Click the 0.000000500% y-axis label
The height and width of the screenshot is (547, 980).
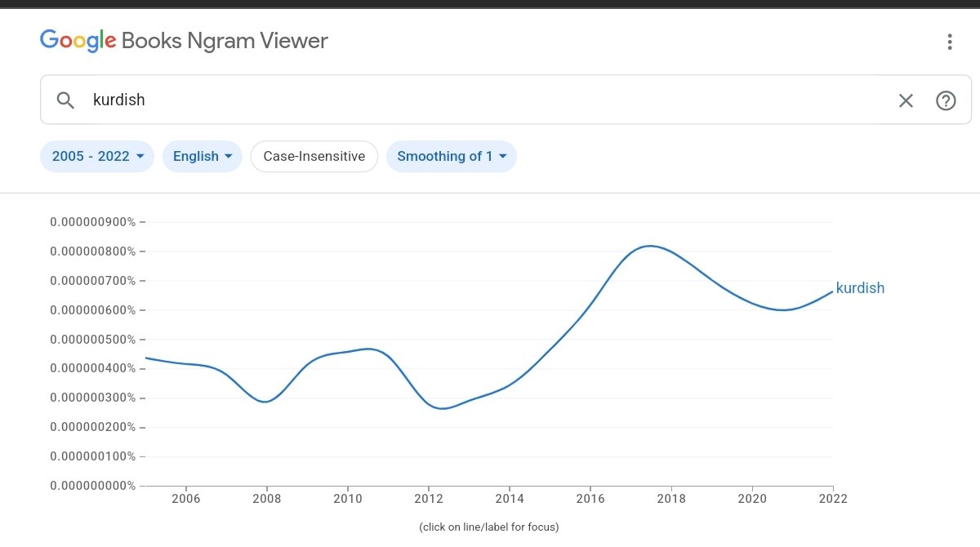93,340
